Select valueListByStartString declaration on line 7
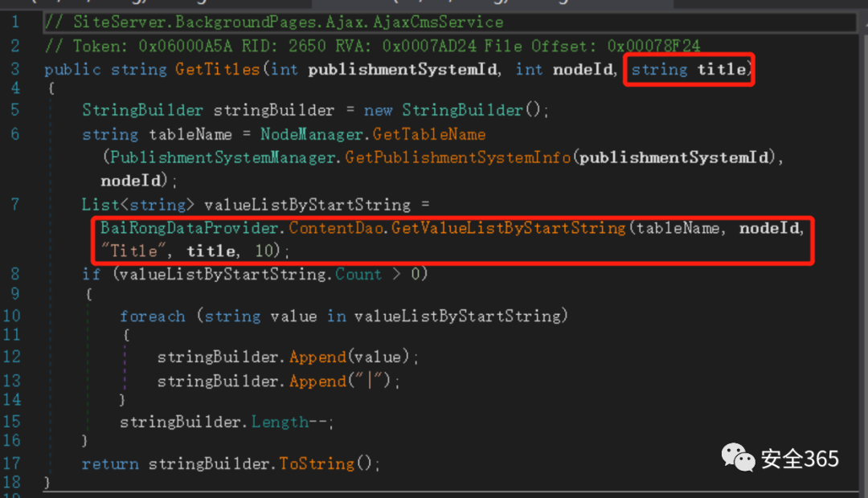Image resolution: width=868 pixels, height=498 pixels. coord(307,205)
